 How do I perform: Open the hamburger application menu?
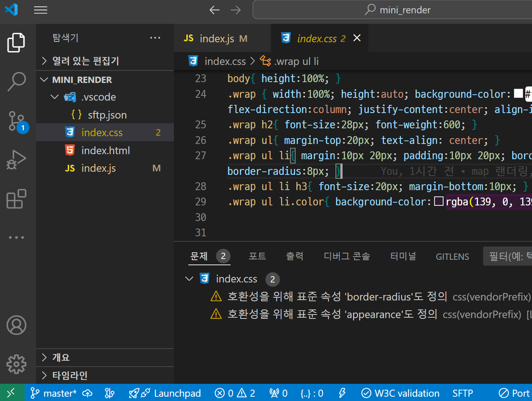[41, 10]
